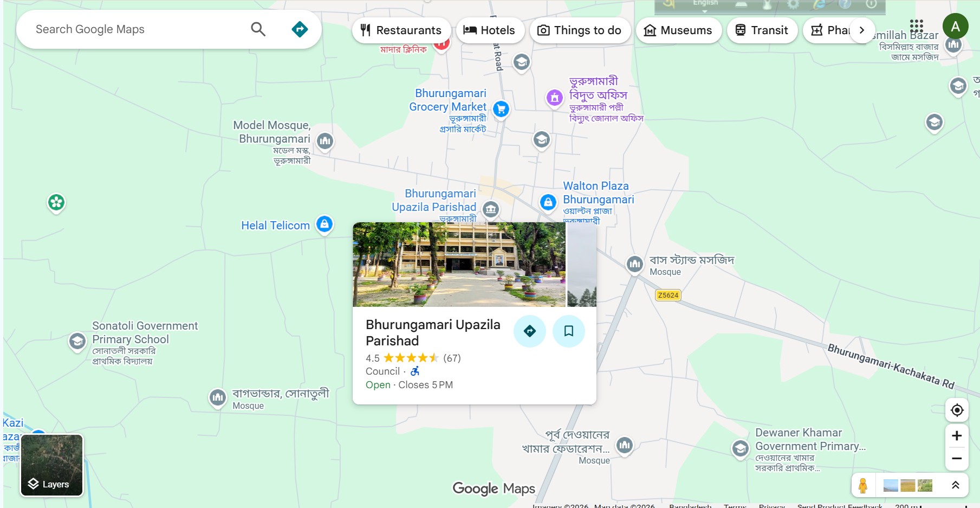
Task: Select the Transit category chip
Action: pyautogui.click(x=762, y=30)
